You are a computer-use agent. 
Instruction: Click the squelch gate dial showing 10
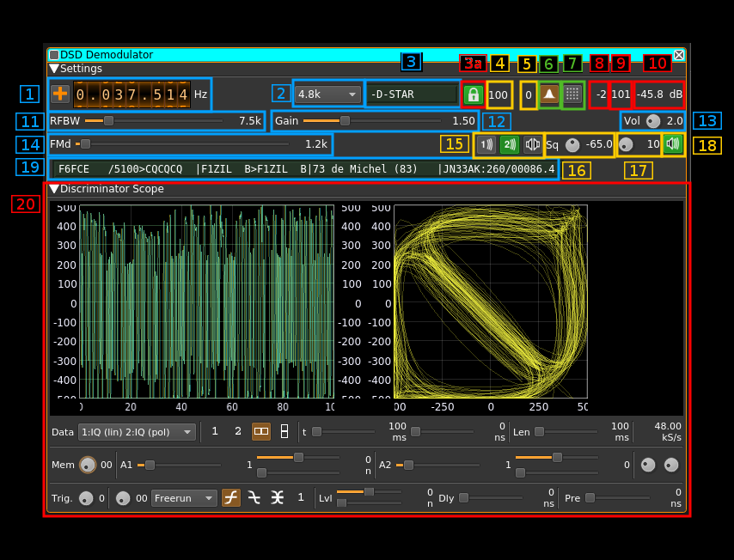626,144
